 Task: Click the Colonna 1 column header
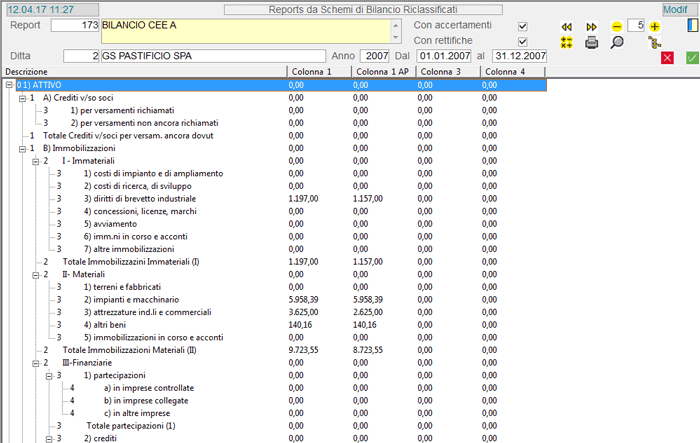tap(320, 71)
